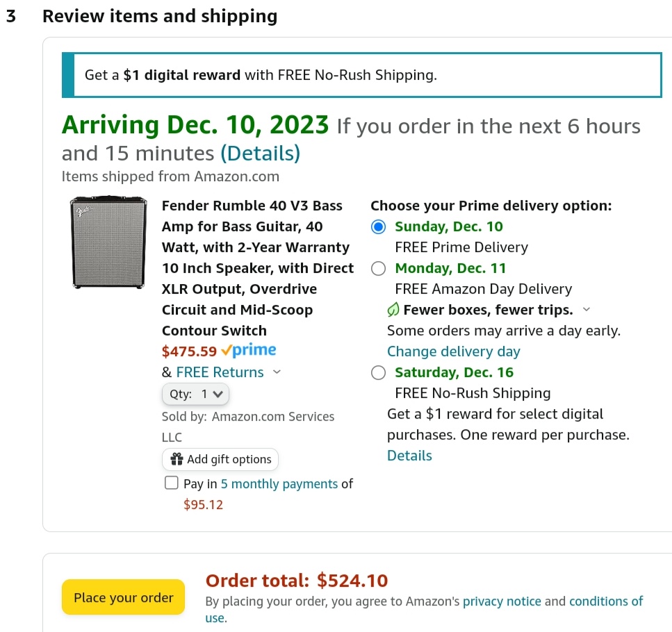This screenshot has height=632, width=672.
Task: Open the arrival (Details) link
Action: 260,153
